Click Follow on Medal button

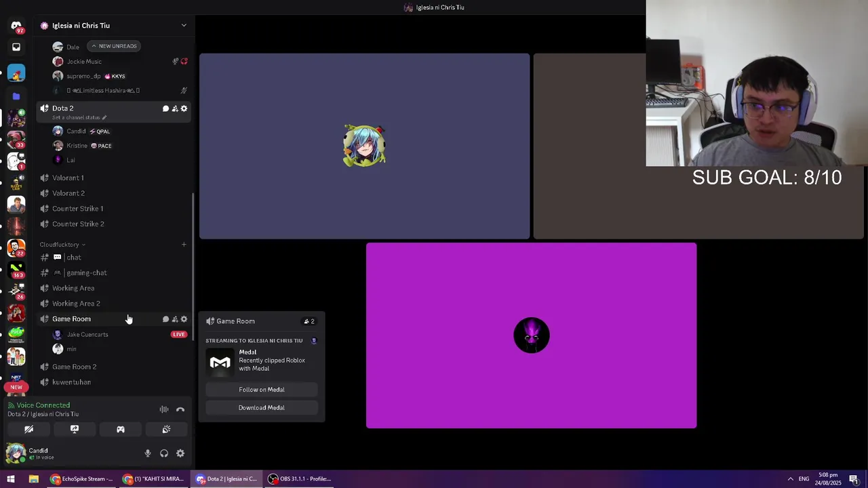262,390
